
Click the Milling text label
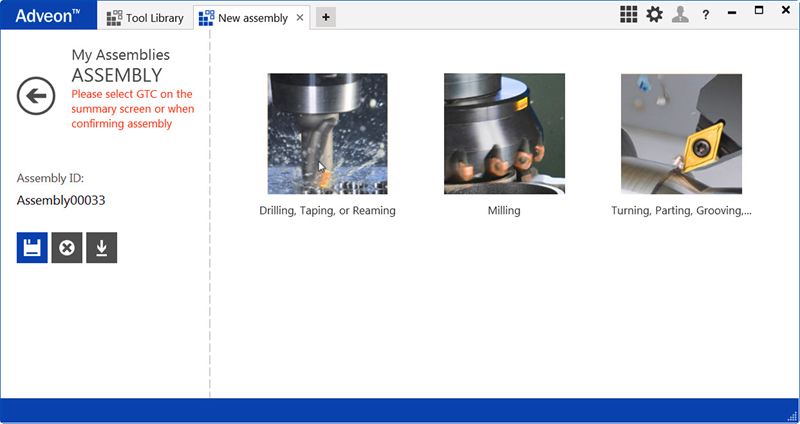click(x=504, y=211)
